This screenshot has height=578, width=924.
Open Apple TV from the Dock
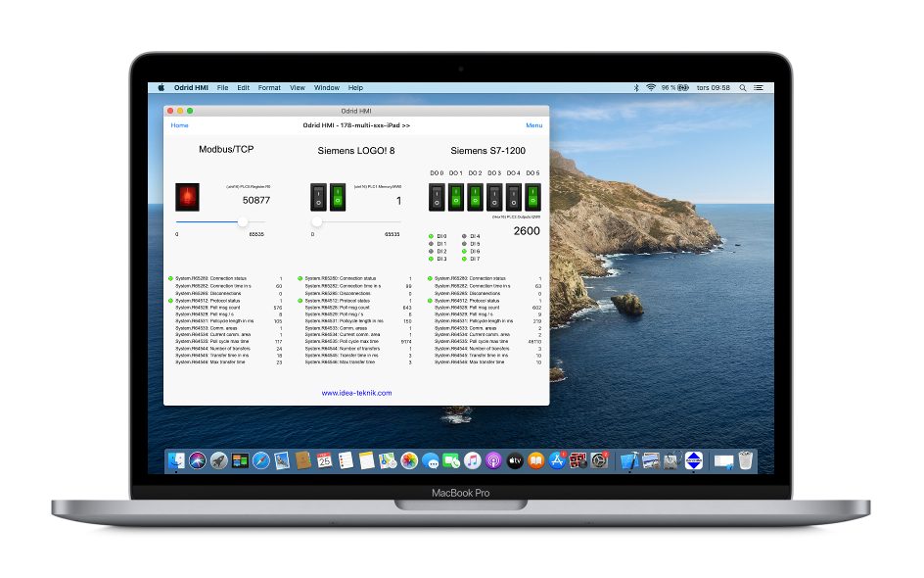click(515, 460)
